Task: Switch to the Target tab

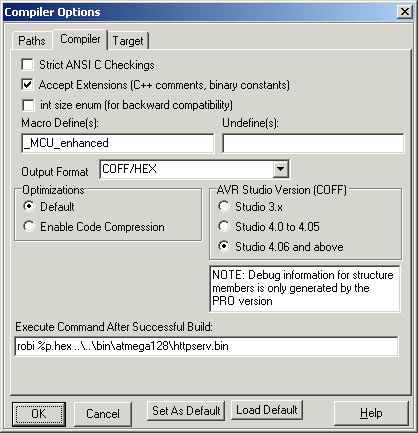Action: pyautogui.click(x=128, y=41)
